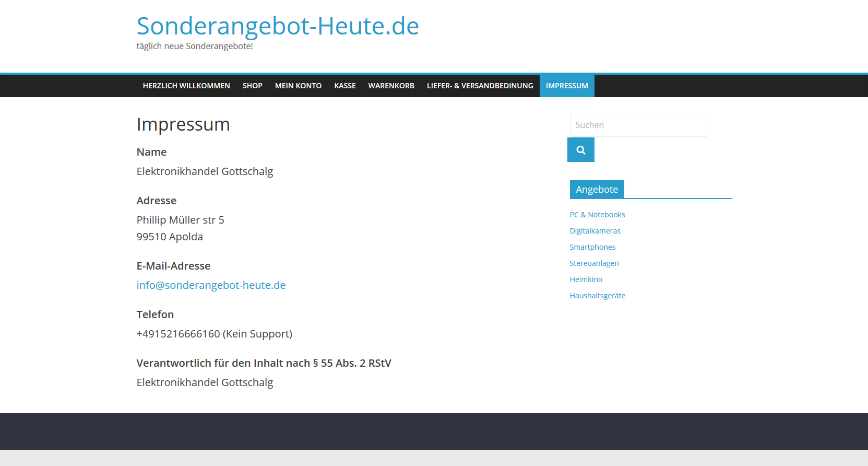Viewport: 868px width, 466px height.
Task: Focus the Suchen search field
Action: pos(638,125)
